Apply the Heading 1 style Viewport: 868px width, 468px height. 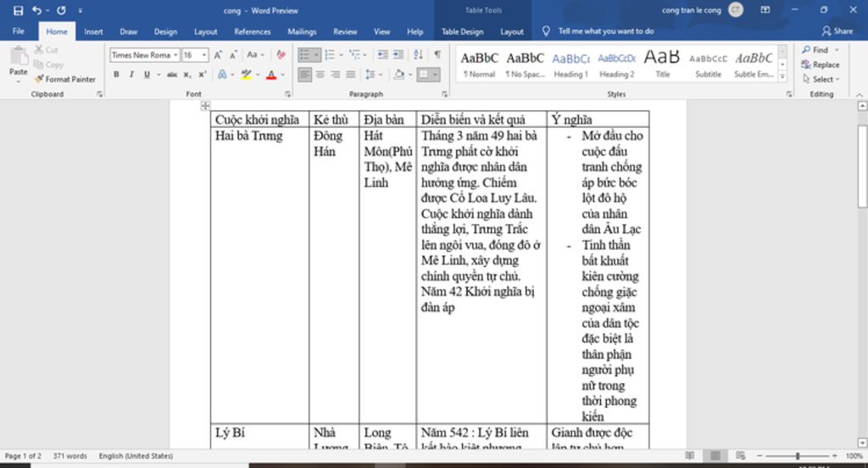pos(570,64)
